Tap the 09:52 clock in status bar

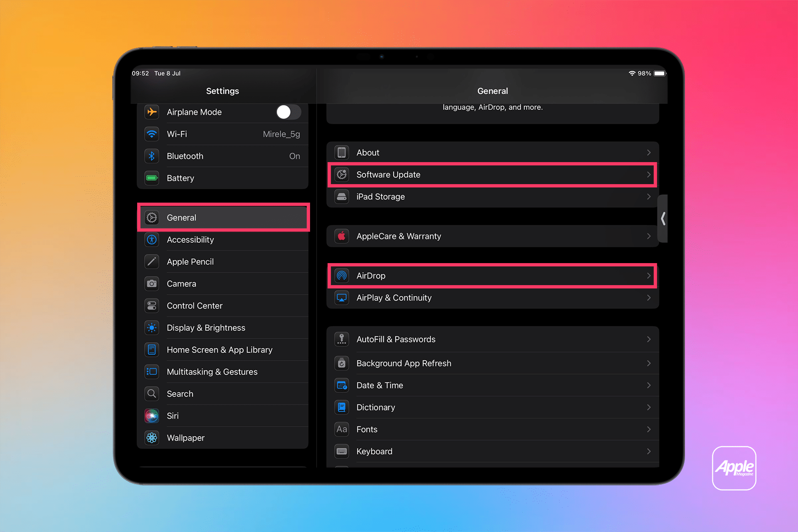140,73
